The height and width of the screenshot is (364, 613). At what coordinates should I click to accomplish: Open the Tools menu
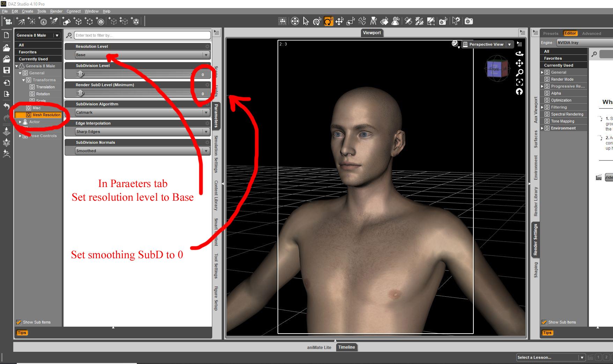pyautogui.click(x=42, y=11)
